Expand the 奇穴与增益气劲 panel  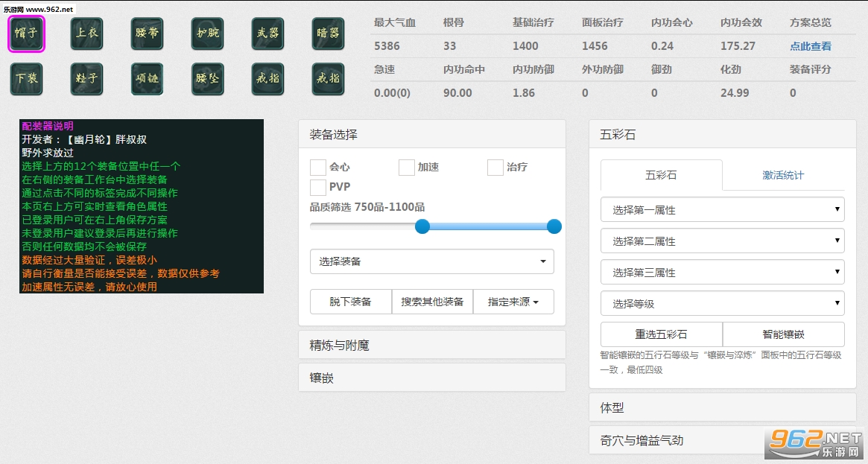coord(723,440)
